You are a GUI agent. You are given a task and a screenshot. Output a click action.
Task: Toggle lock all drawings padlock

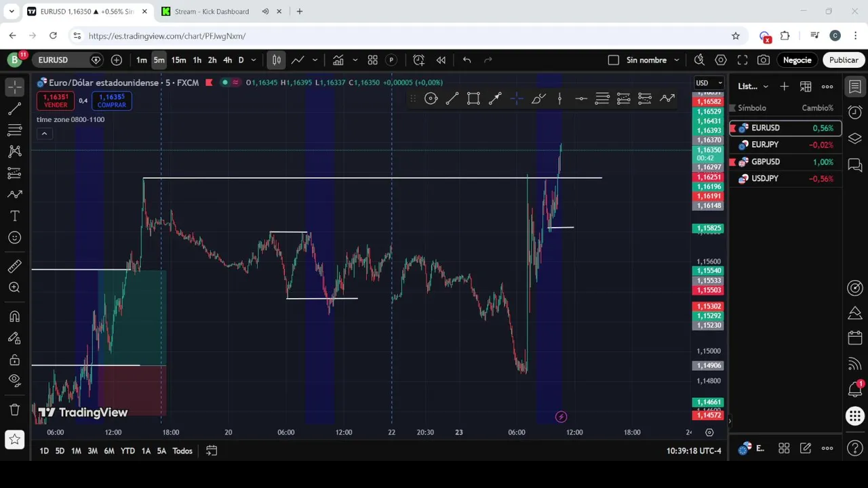pos(14,360)
